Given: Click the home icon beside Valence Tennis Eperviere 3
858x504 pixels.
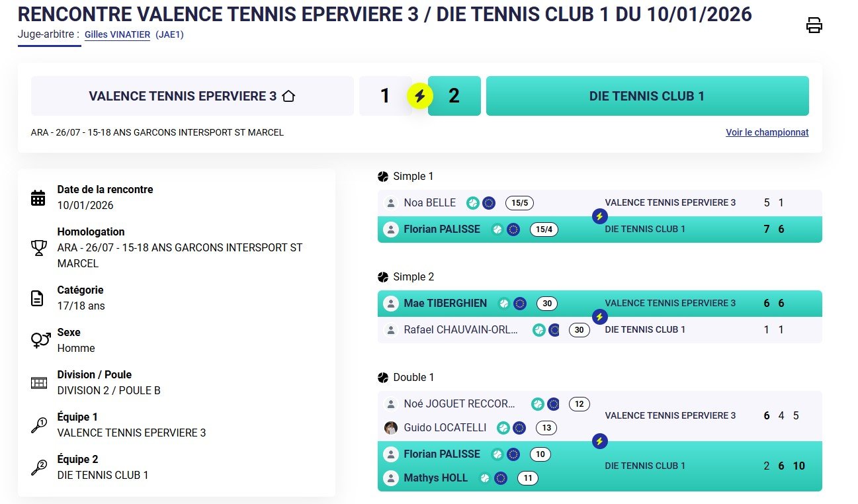Looking at the screenshot, I should (x=288, y=96).
